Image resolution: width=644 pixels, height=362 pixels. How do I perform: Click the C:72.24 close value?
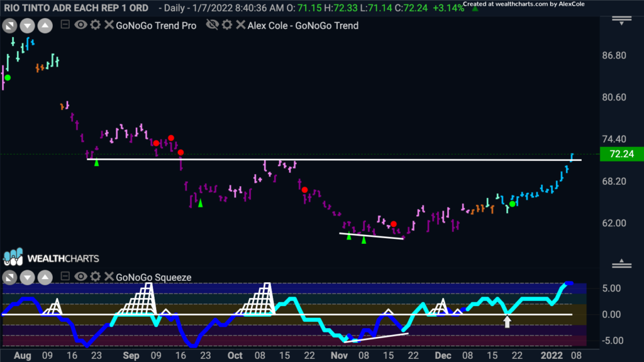[411, 8]
